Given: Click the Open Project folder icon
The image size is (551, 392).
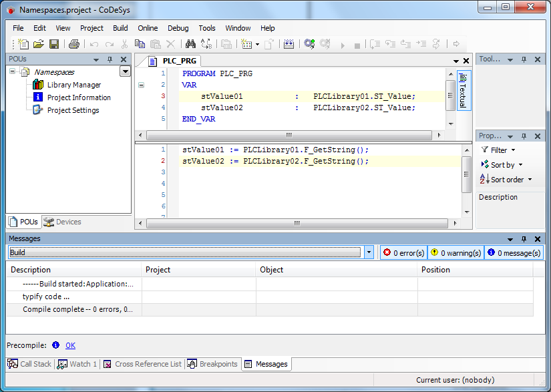Looking at the screenshot, I should pyautogui.click(x=39, y=44).
